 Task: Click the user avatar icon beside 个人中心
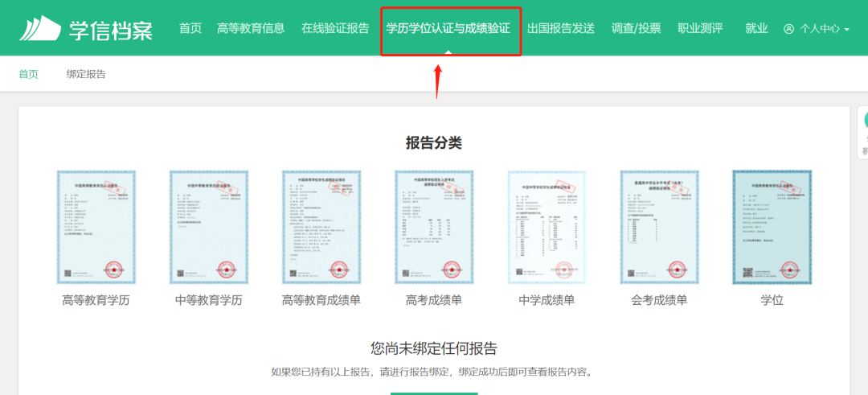(788, 29)
